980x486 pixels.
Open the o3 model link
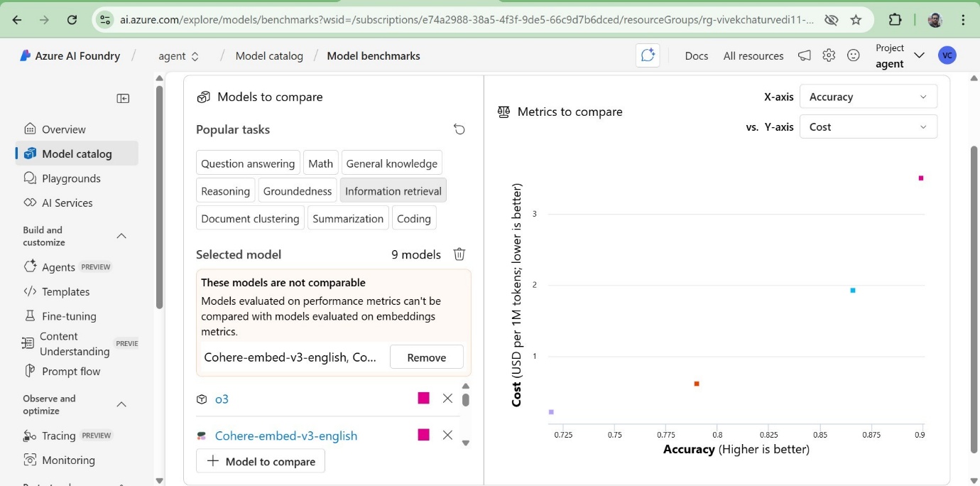click(x=222, y=399)
